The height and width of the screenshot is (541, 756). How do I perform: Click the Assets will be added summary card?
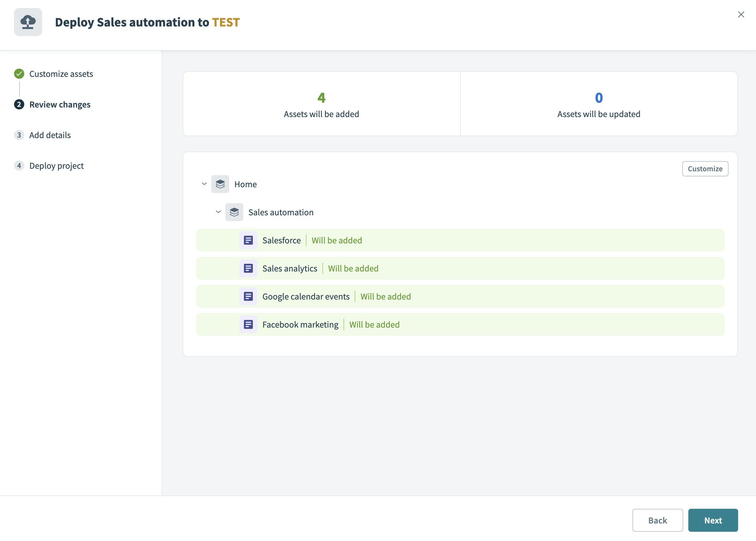321,104
